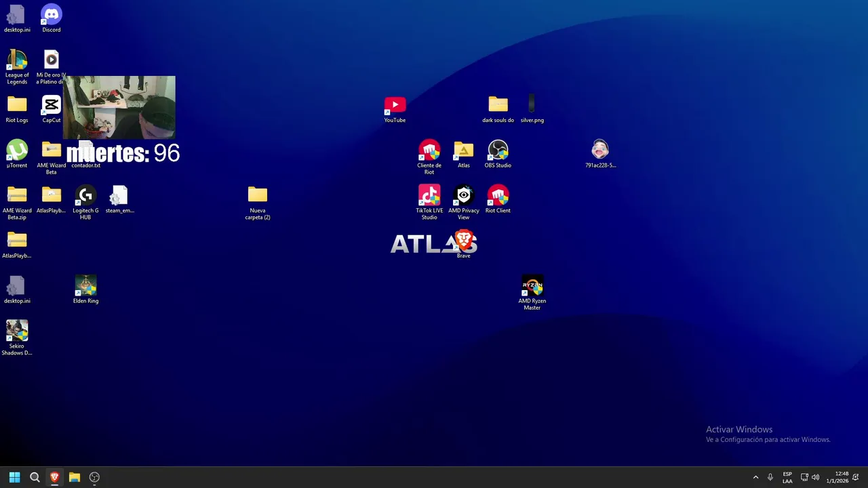
Task: Switch to Brave in the taskbar
Action: [x=54, y=477]
